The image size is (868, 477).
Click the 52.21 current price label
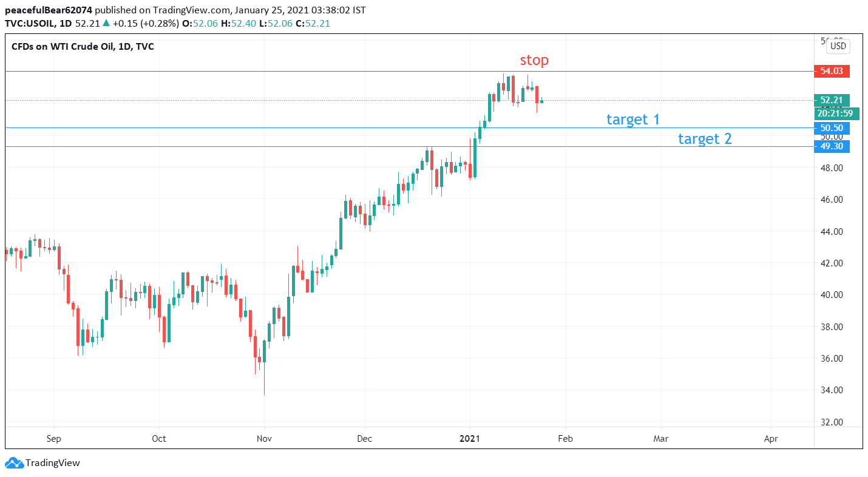coord(833,100)
